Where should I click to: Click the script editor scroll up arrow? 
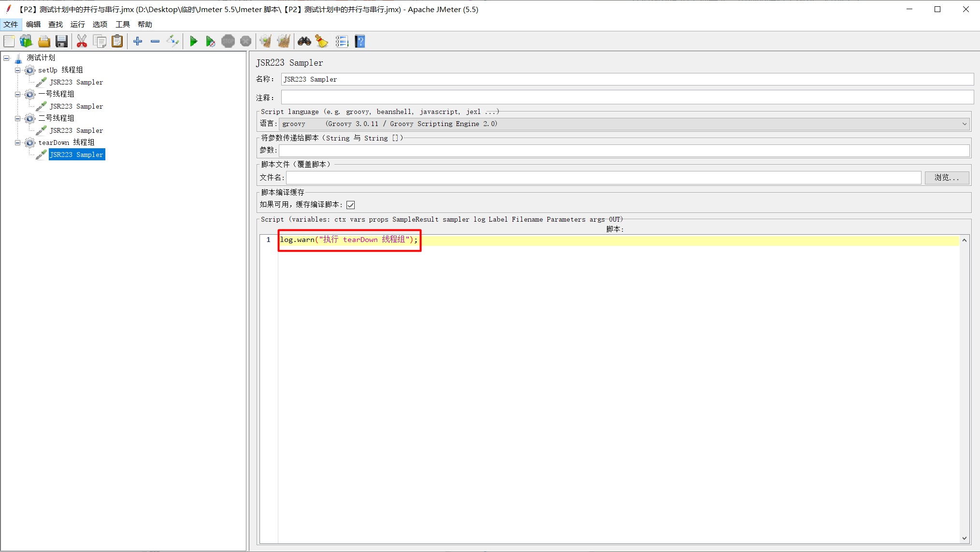965,241
